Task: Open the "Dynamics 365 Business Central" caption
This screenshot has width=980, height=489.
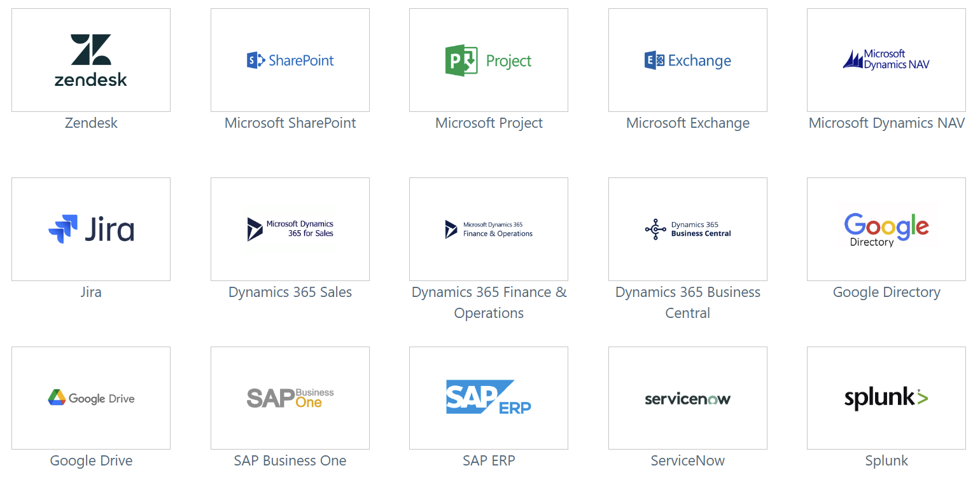Action: pos(688,303)
